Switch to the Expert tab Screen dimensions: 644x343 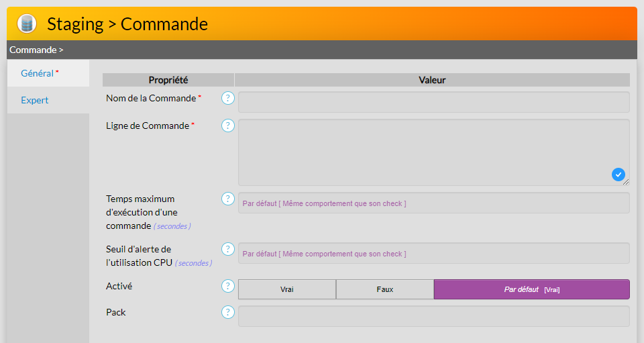(35, 100)
